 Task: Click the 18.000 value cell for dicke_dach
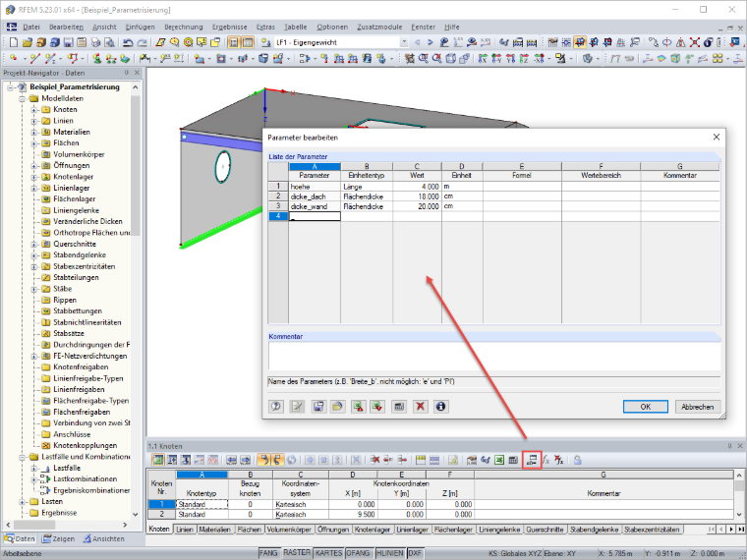point(417,196)
